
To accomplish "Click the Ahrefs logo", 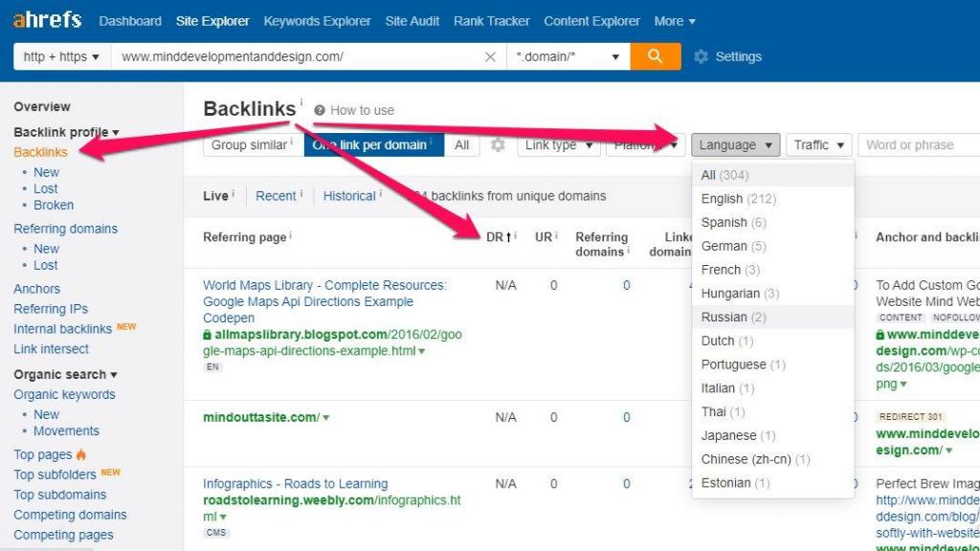I will [x=48, y=20].
